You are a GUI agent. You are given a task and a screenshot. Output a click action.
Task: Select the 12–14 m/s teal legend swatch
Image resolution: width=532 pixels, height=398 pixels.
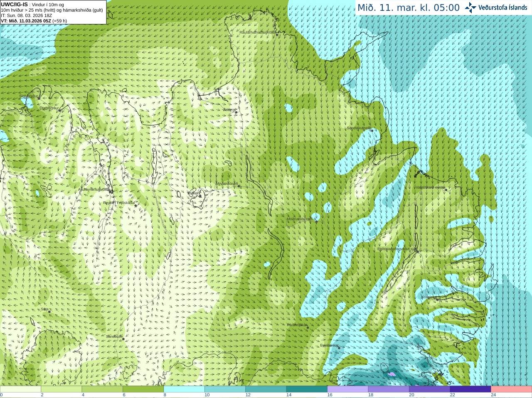pos(266,389)
